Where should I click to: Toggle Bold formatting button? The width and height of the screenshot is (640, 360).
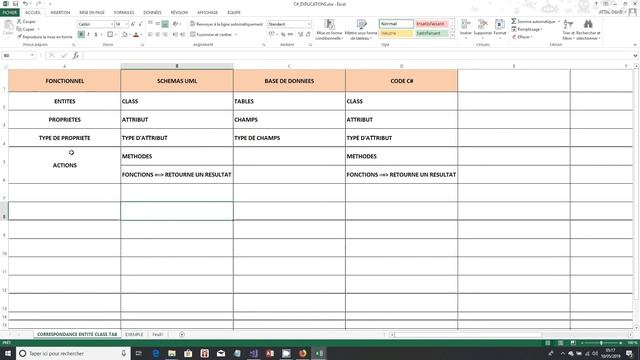(81, 35)
